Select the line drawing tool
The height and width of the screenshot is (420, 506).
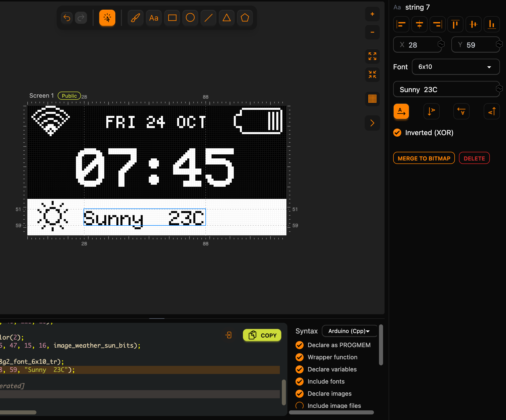[x=208, y=18]
